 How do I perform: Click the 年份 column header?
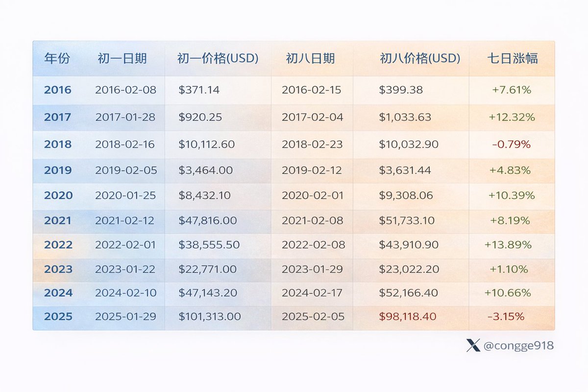[x=57, y=59]
